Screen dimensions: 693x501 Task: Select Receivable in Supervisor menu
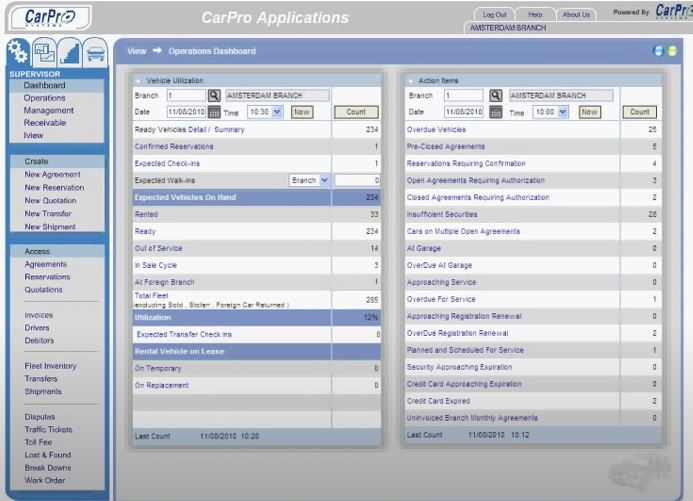(x=45, y=122)
